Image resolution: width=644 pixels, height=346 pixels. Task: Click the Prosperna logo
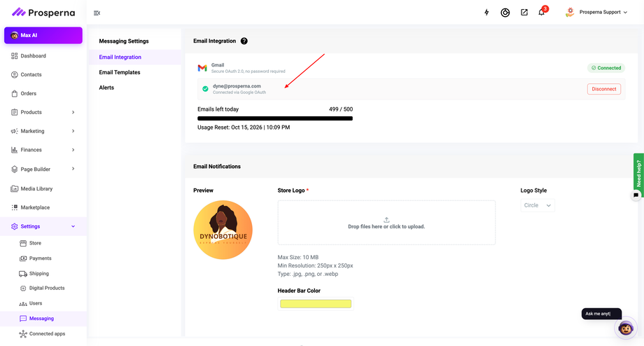pyautogui.click(x=43, y=13)
